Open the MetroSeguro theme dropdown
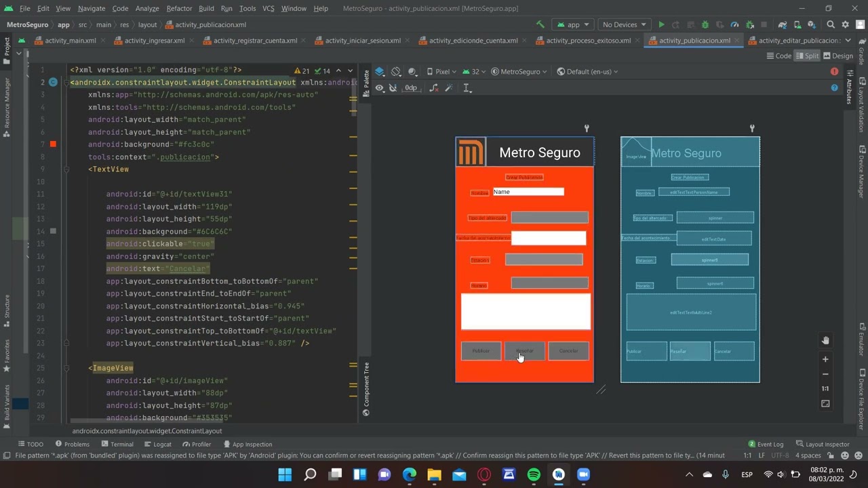868x488 pixels. pos(519,71)
